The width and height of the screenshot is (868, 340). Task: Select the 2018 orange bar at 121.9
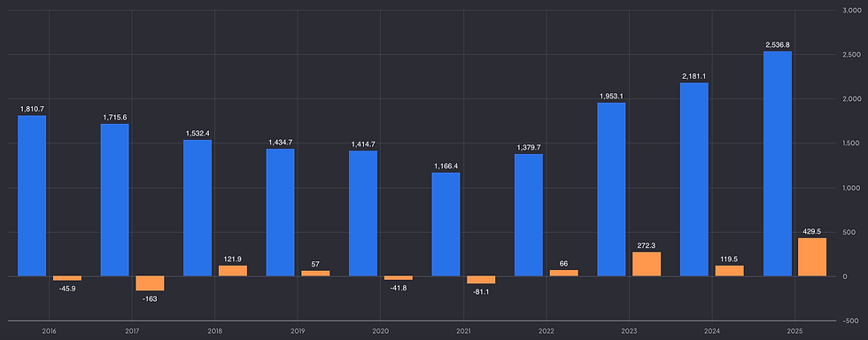tap(233, 271)
